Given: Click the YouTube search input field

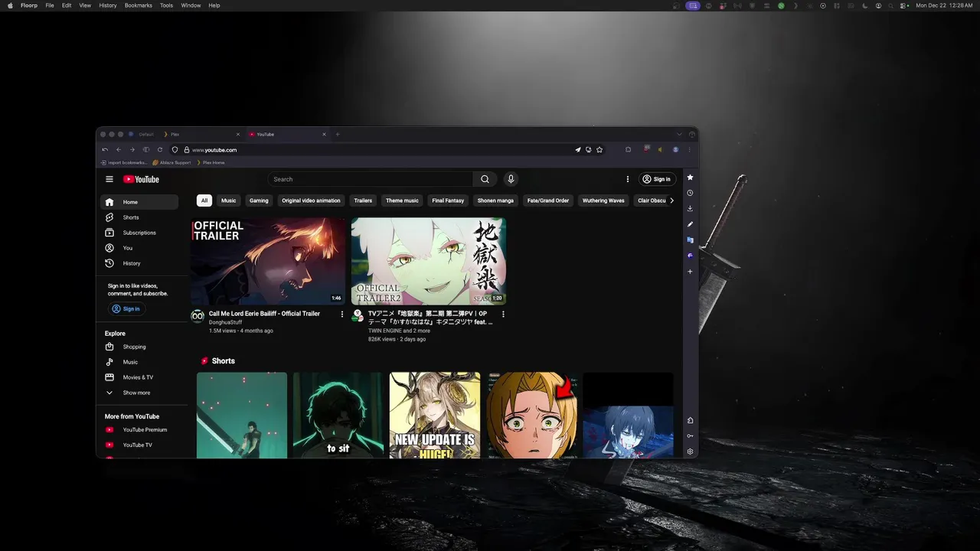Looking at the screenshot, I should click(371, 179).
